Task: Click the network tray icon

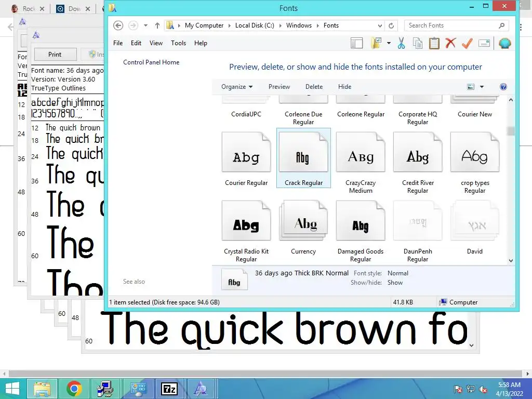Action: pyautogui.click(x=471, y=389)
